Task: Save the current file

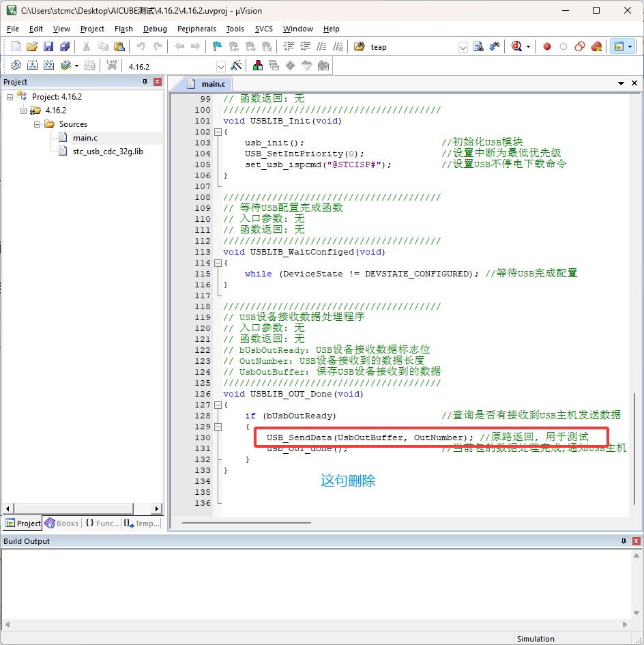Action: pos(48,46)
